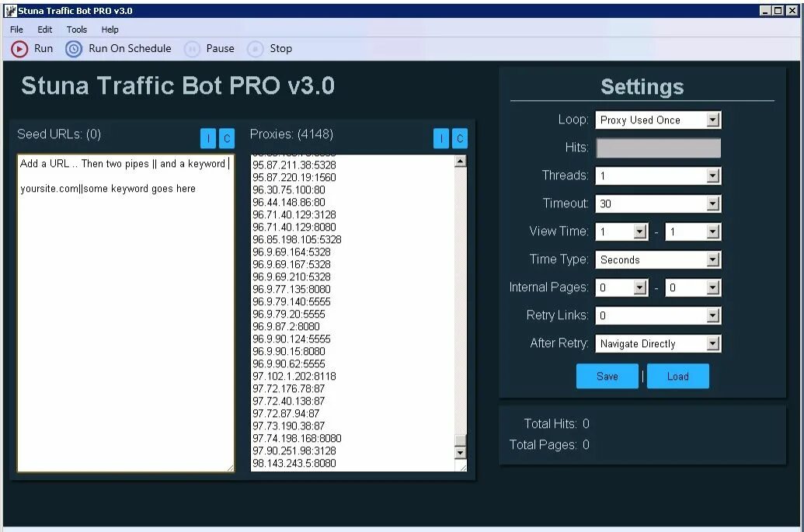Viewport: 804px width, 532px height.
Task: Click the Save settings button
Action: click(x=607, y=376)
